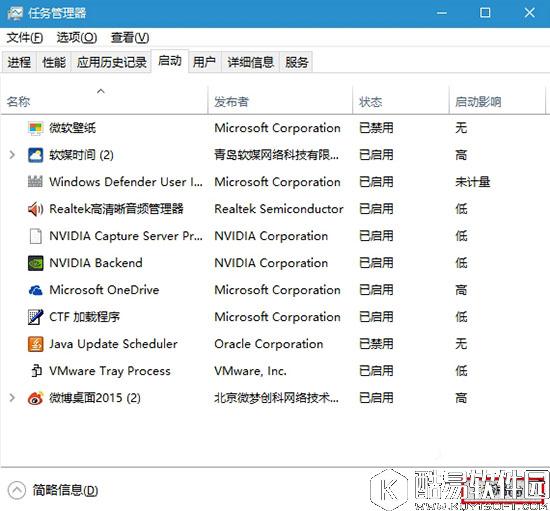The width and height of the screenshot is (550, 511).
Task: Switch to the 进程 tab
Action: pos(19,62)
